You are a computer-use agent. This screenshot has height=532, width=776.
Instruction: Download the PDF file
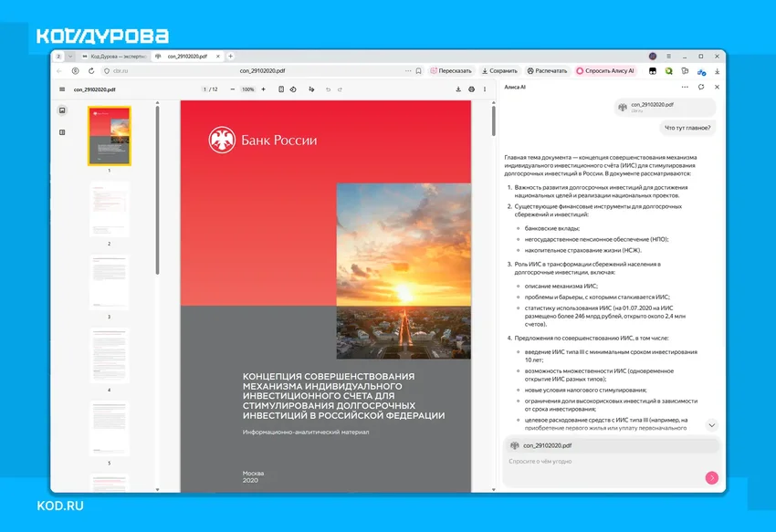point(458,89)
